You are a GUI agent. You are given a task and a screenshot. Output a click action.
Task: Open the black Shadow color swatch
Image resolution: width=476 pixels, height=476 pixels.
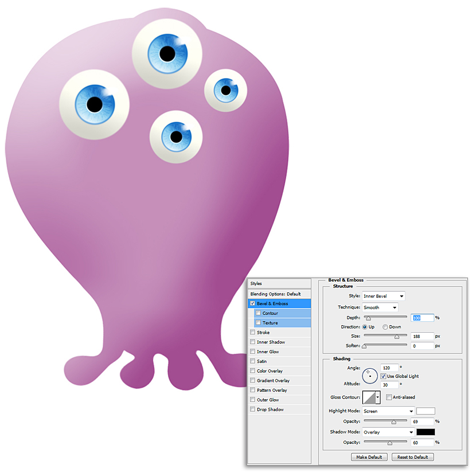click(426, 432)
